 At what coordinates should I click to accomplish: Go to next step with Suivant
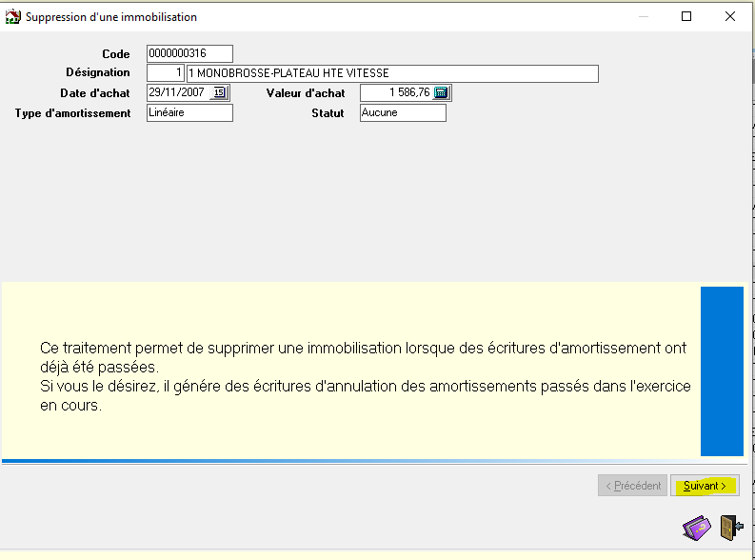coord(705,486)
